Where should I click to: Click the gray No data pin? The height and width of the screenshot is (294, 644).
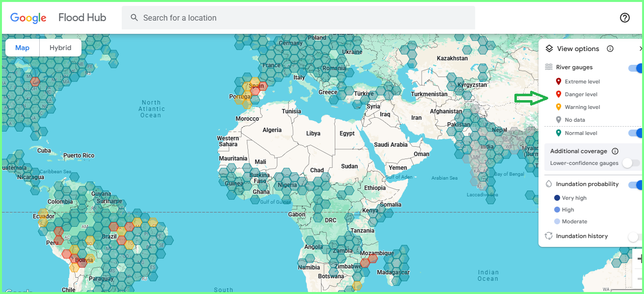click(558, 120)
